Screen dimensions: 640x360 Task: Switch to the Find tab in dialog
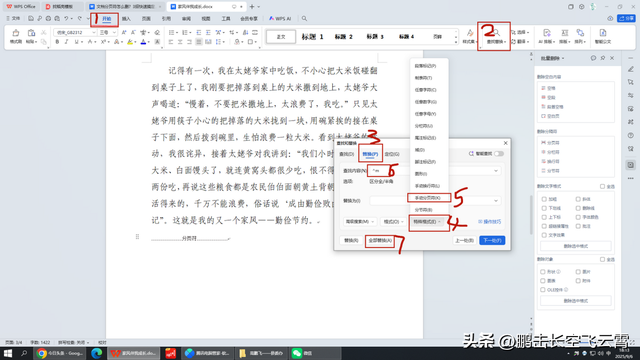[347, 154]
